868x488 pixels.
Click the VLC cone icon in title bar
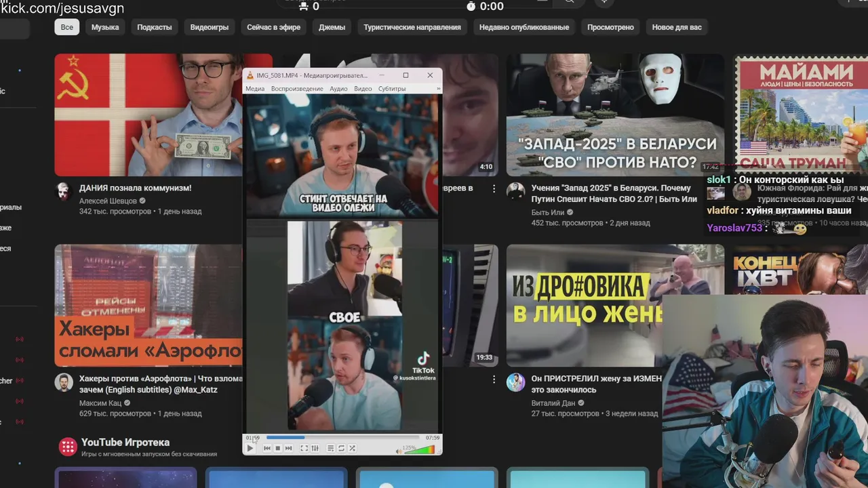(x=250, y=75)
